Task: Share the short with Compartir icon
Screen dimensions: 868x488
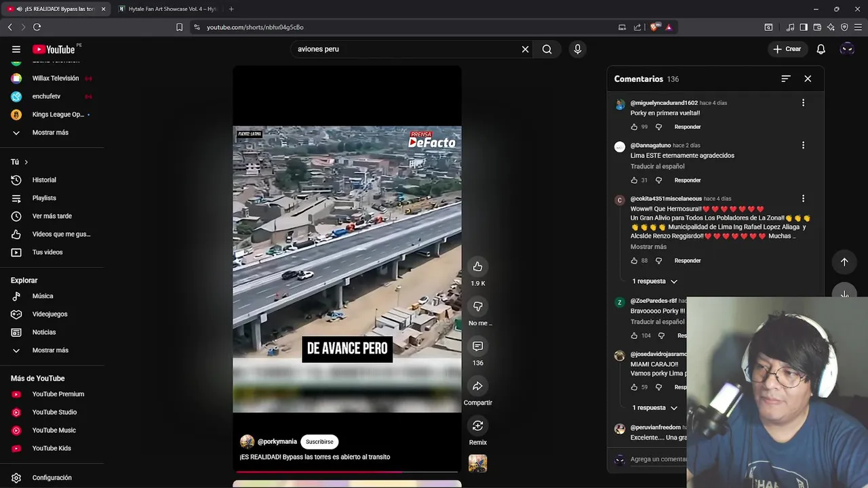Action: click(x=477, y=386)
